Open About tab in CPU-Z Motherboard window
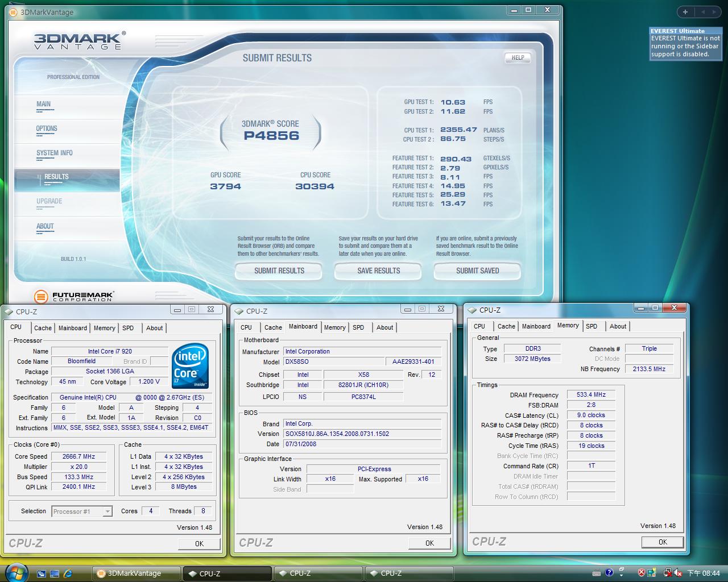The image size is (728, 582). coord(384,327)
